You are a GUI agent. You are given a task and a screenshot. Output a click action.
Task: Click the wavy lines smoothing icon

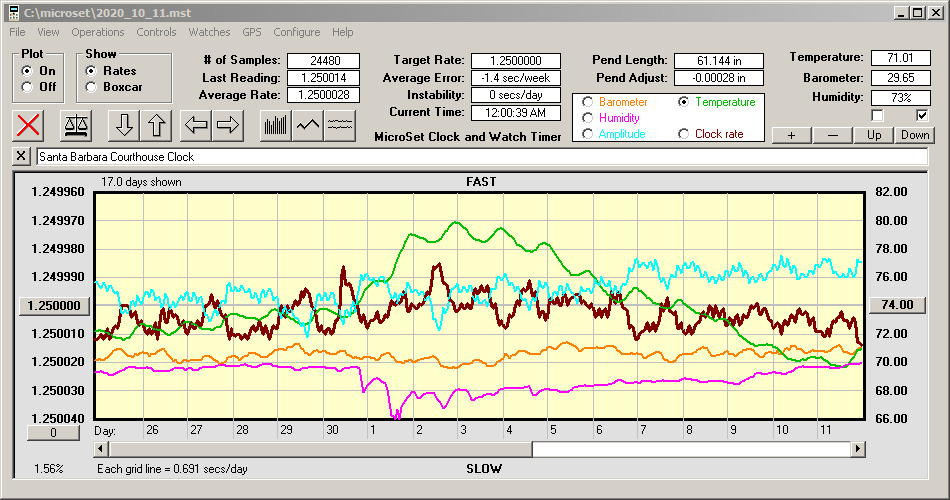340,125
